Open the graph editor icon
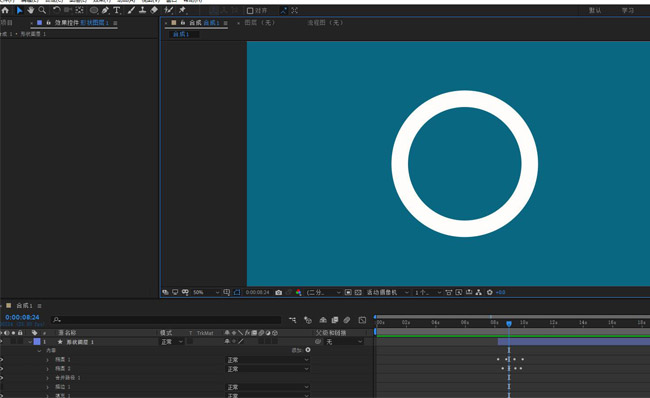The image size is (650, 398). click(362, 320)
